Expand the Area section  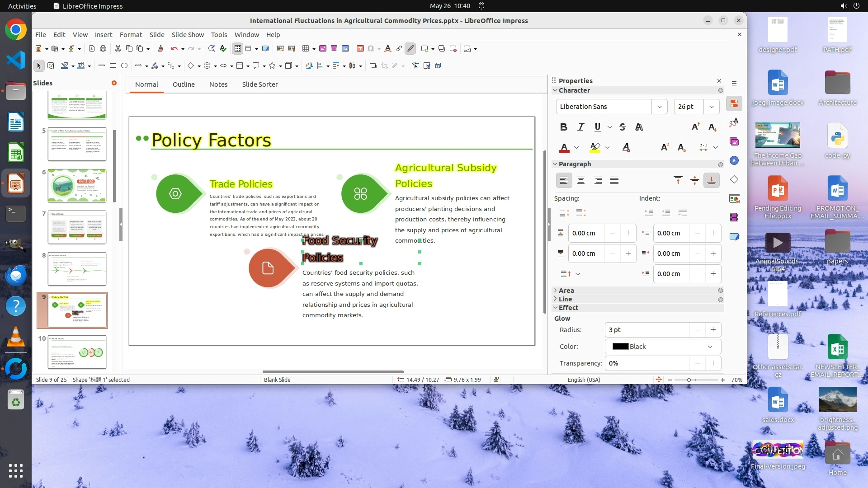pos(566,291)
